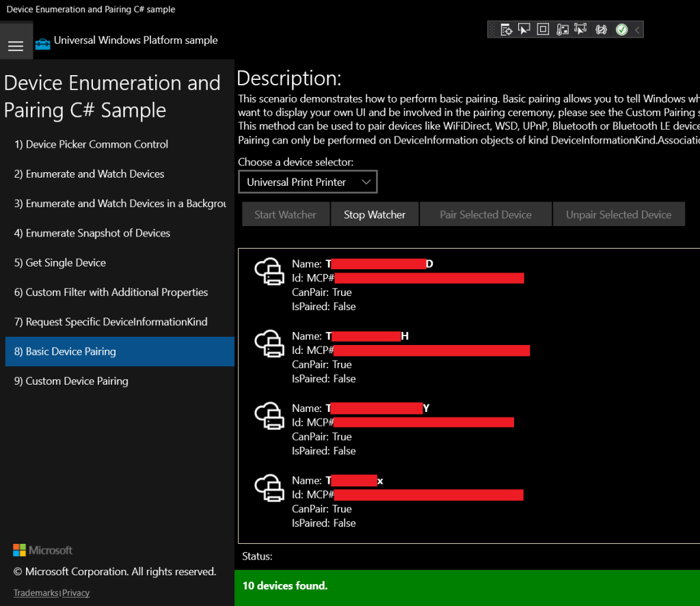700x606 pixels.
Task: Click Go to Live Visual Tree icon
Action: click(506, 29)
